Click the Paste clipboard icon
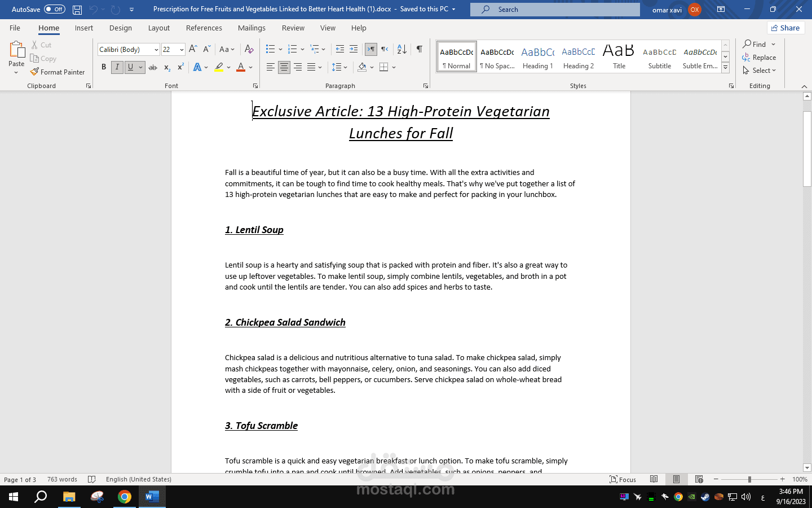The image size is (812, 508). click(17, 50)
